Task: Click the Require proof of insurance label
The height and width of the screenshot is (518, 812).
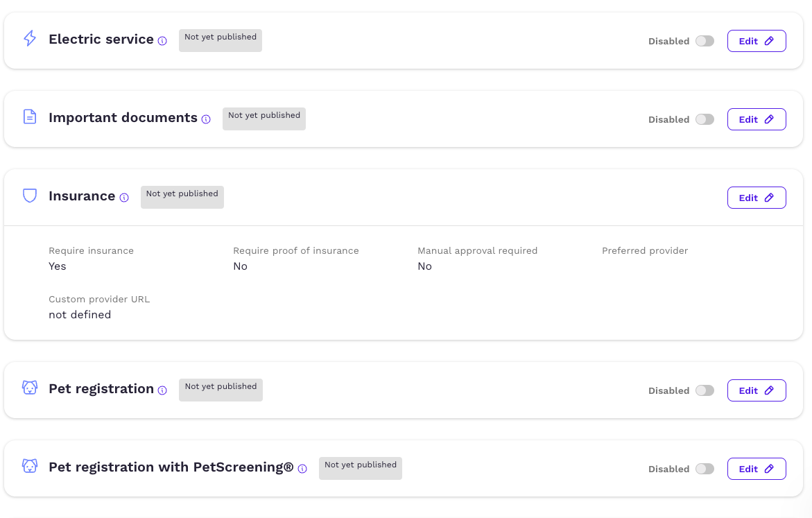Action: [x=295, y=251]
